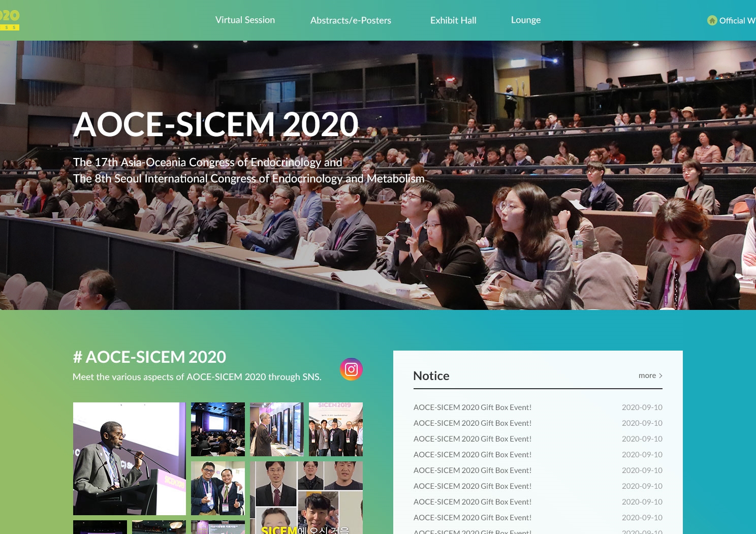Select the Notice heading

click(431, 375)
